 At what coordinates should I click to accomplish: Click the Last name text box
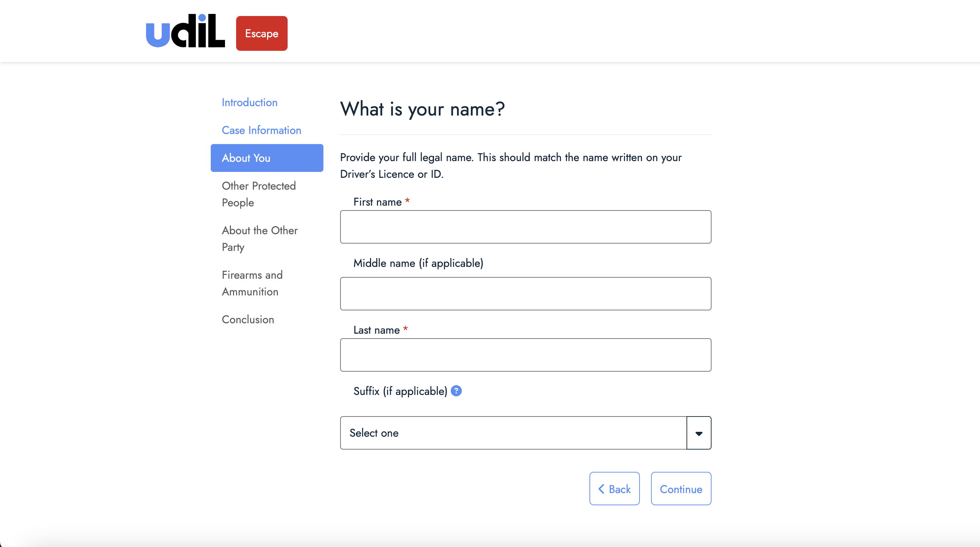[x=525, y=355]
